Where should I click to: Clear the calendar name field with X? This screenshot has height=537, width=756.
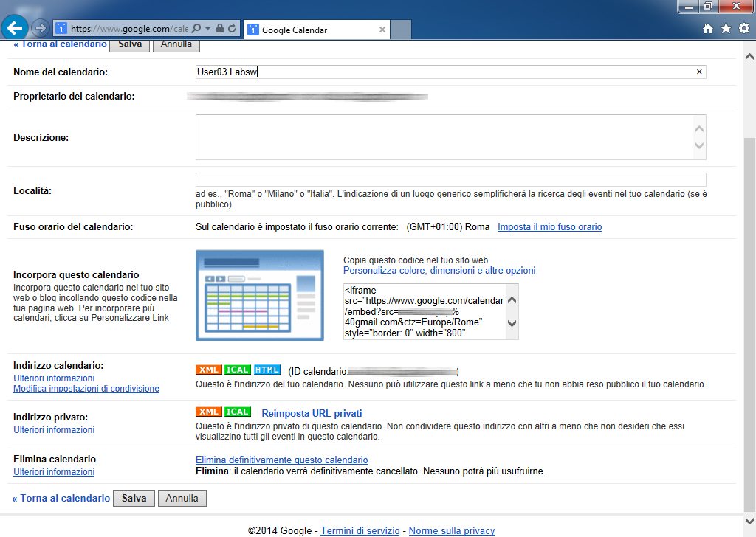pyautogui.click(x=699, y=72)
